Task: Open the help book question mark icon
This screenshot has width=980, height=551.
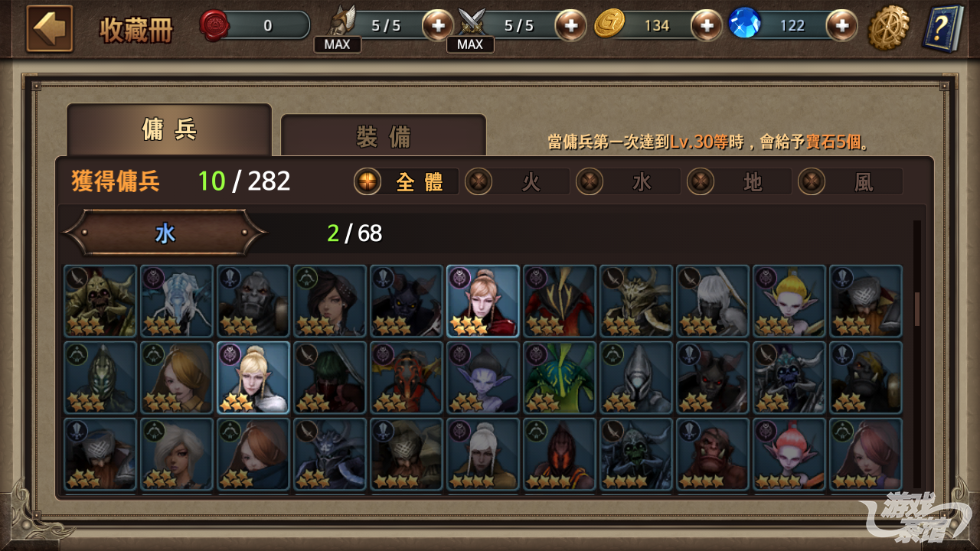Action: click(943, 29)
